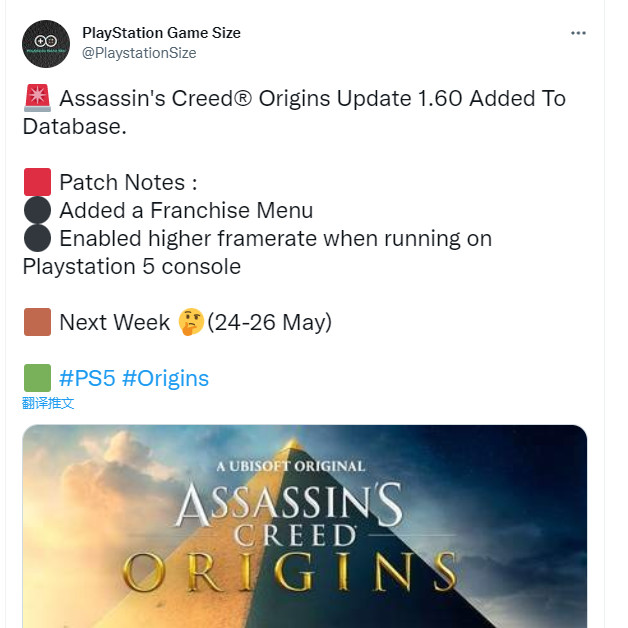Screen dimensions: 628x628
Task: Open the tweet's more options ellipsis menu
Action: point(578,33)
